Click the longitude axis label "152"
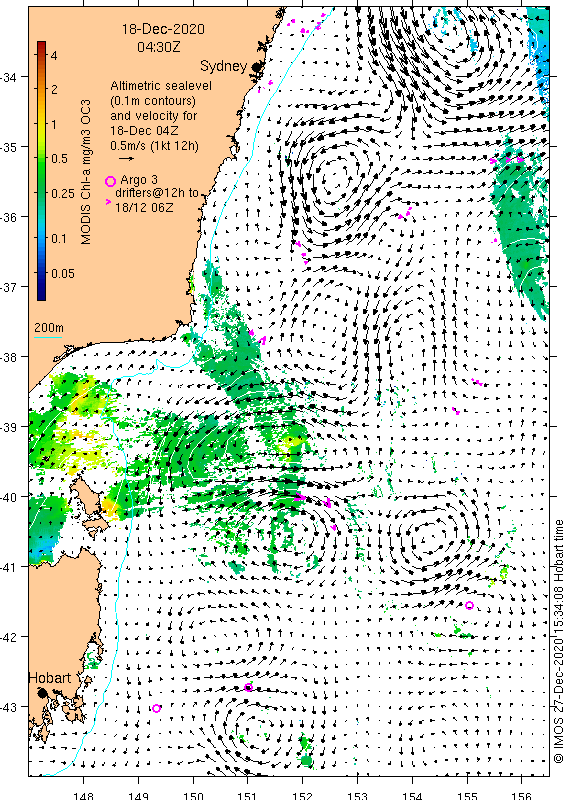The height and width of the screenshot is (800, 570). click(x=303, y=795)
